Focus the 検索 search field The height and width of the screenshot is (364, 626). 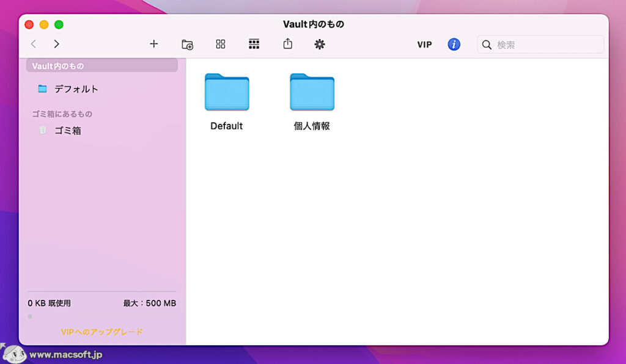click(540, 45)
